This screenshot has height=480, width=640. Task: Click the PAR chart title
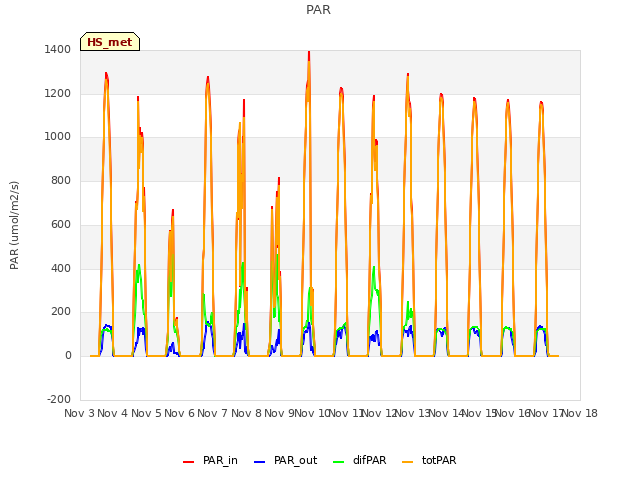318,10
